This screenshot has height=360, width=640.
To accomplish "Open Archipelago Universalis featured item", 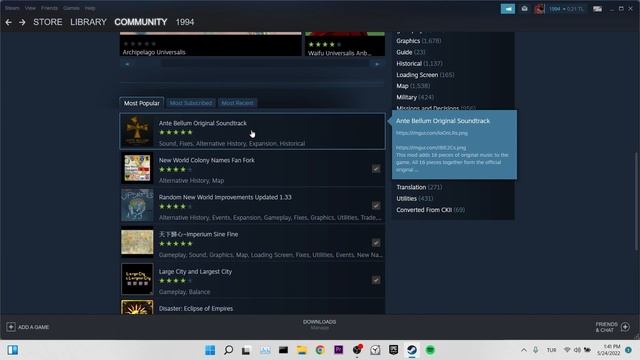I will tap(210, 44).
